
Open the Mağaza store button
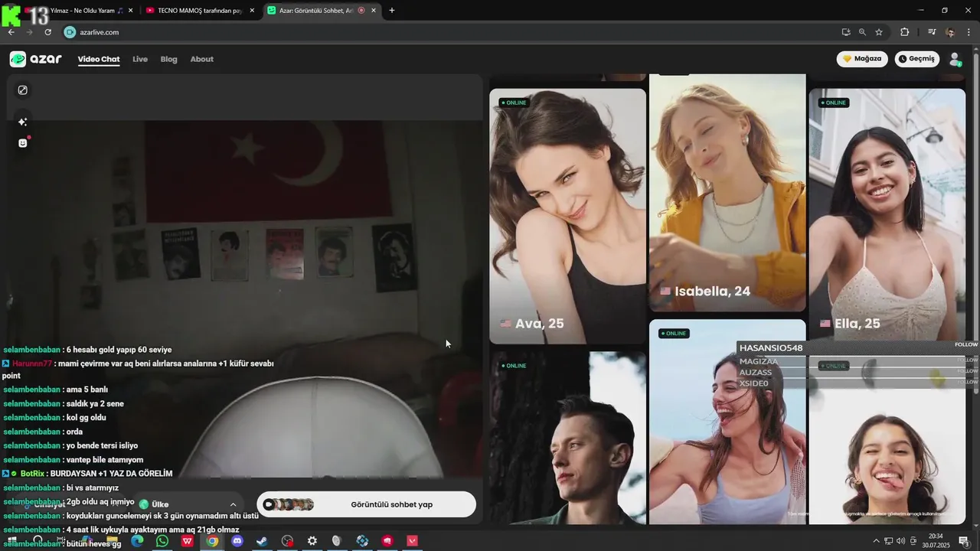[862, 59]
